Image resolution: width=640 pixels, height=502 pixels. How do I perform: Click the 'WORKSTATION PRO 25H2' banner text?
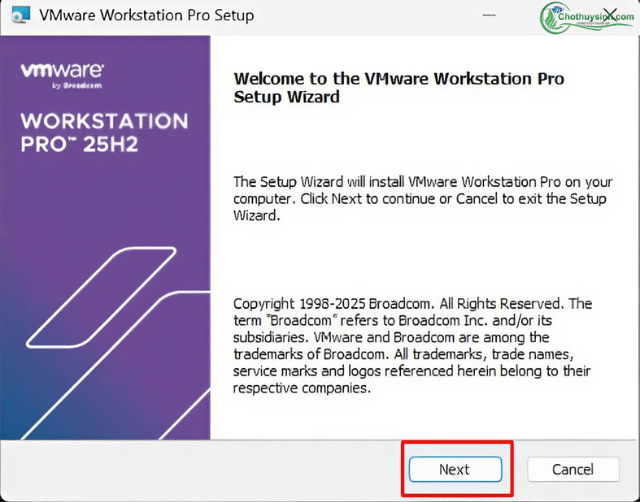(x=104, y=133)
